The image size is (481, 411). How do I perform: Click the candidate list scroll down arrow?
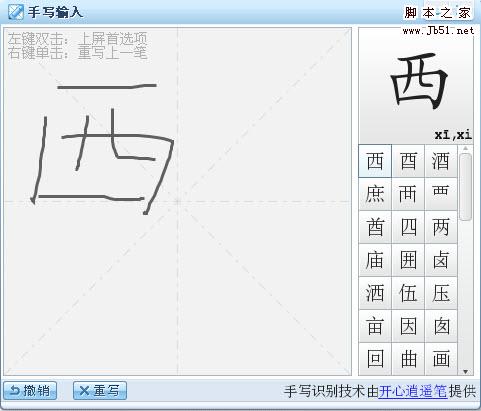[x=465, y=371]
